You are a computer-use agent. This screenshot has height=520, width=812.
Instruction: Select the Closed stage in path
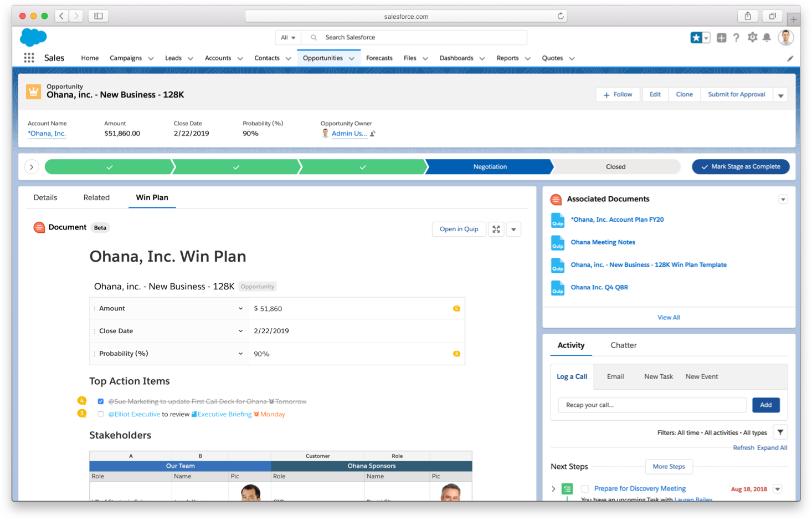tap(615, 166)
